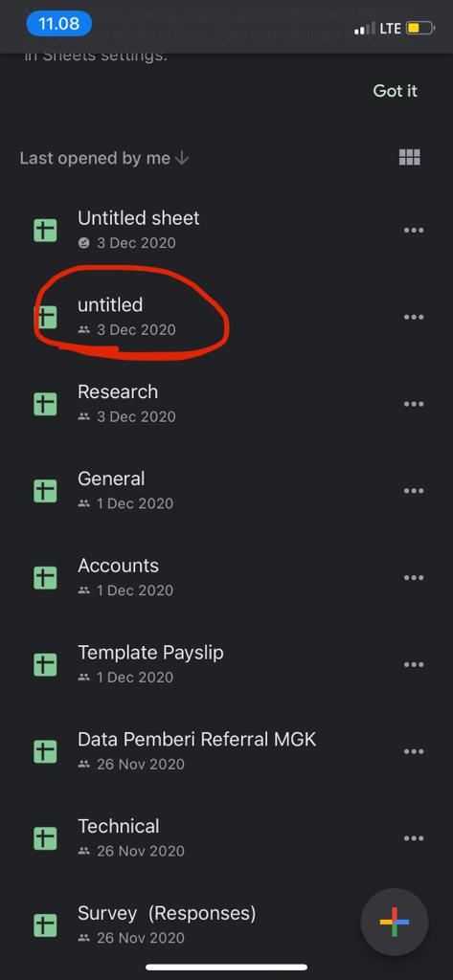Open the Last opened by me sort menu
The width and height of the screenshot is (453, 980).
95,158
